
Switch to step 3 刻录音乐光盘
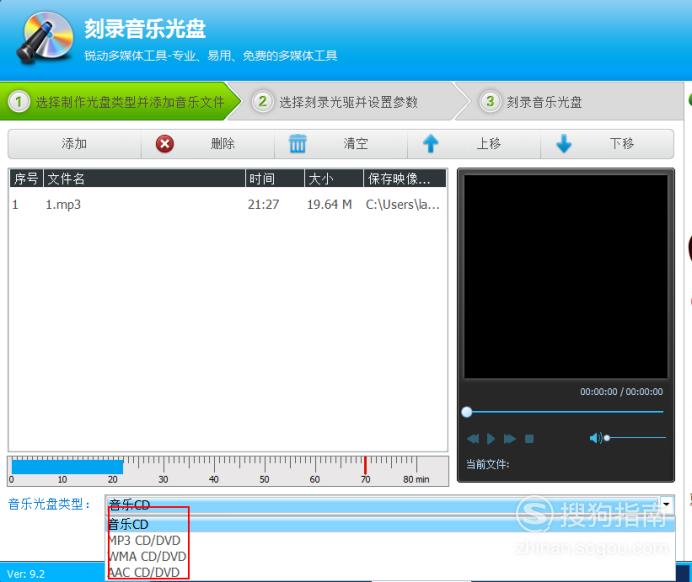coord(569,102)
